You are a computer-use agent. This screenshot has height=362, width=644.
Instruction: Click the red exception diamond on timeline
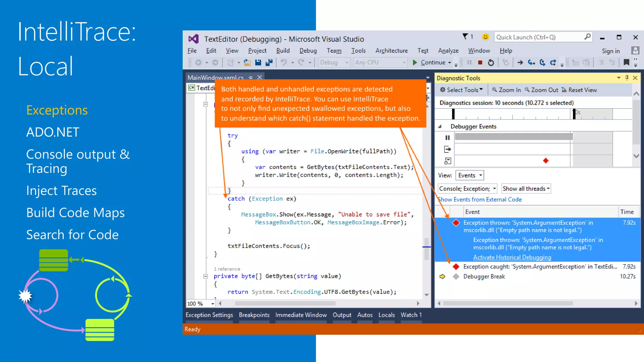pyautogui.click(x=546, y=161)
